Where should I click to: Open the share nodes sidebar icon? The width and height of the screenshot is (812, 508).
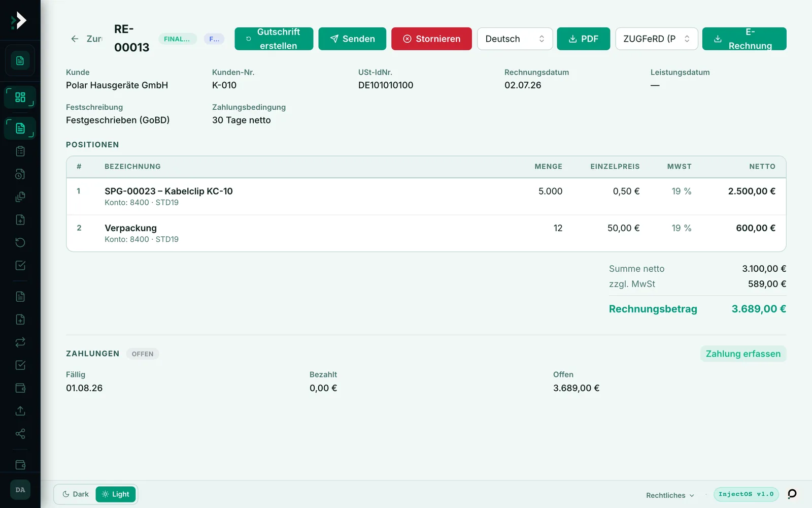[x=20, y=434]
